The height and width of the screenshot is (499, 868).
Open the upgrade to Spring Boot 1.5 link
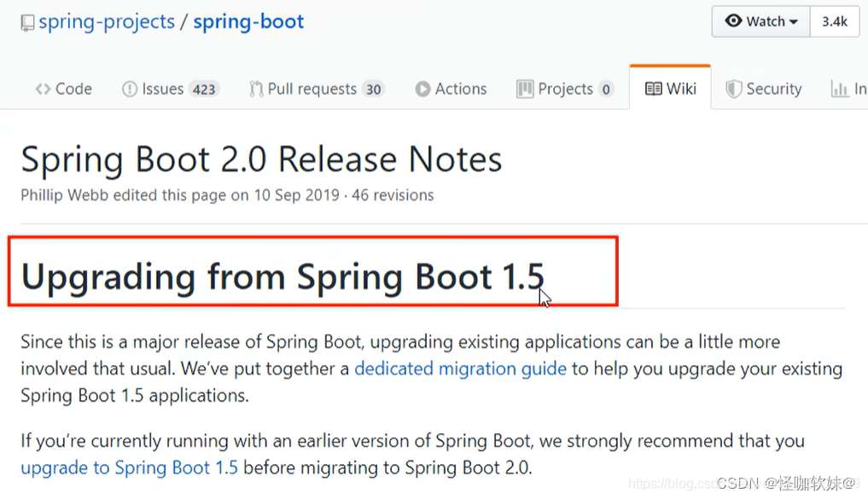coord(130,467)
